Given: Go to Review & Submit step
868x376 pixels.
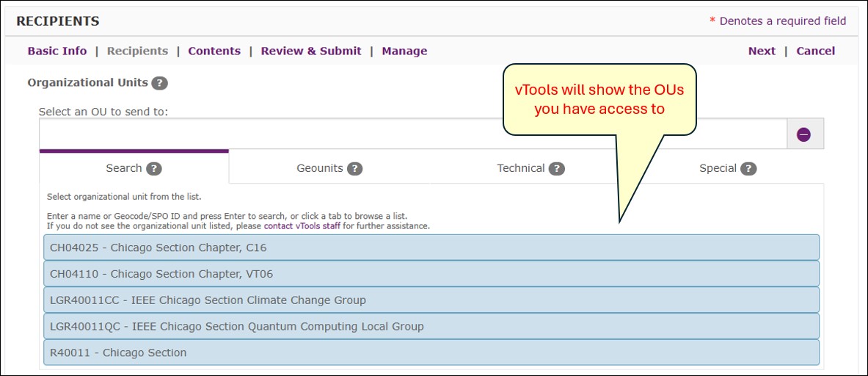Looking at the screenshot, I should click(311, 51).
